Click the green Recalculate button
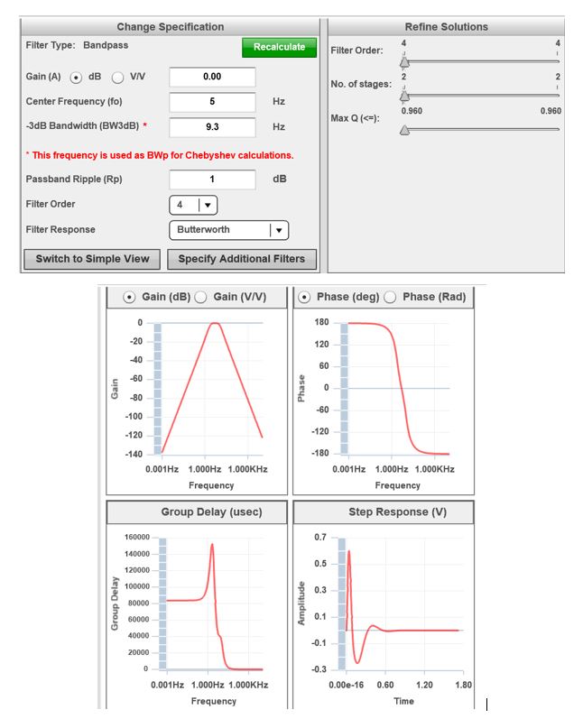Screen dimensions: 583x728 (279, 47)
